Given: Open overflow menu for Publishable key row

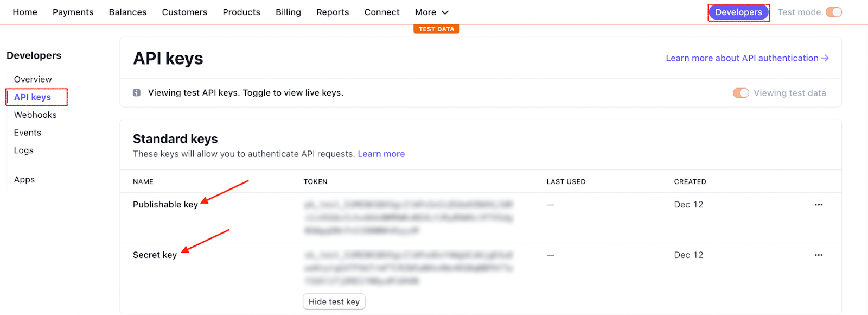Looking at the screenshot, I should pos(818,205).
